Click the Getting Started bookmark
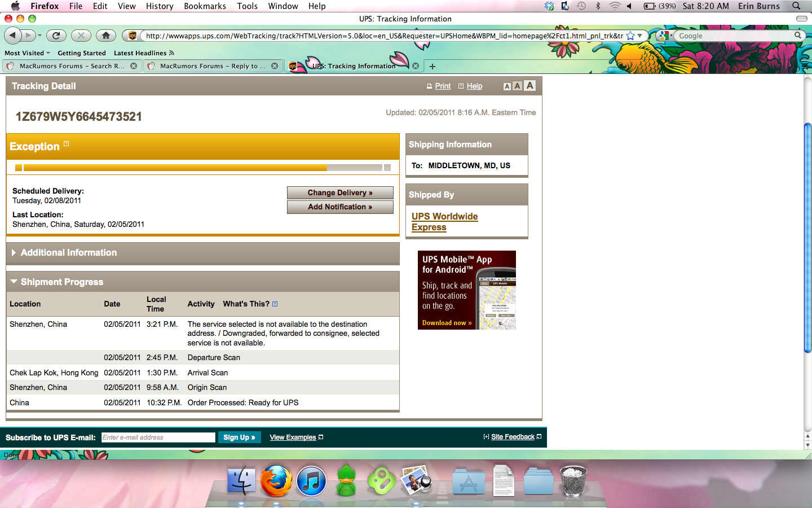Screen dimensions: 812x508 82,53
